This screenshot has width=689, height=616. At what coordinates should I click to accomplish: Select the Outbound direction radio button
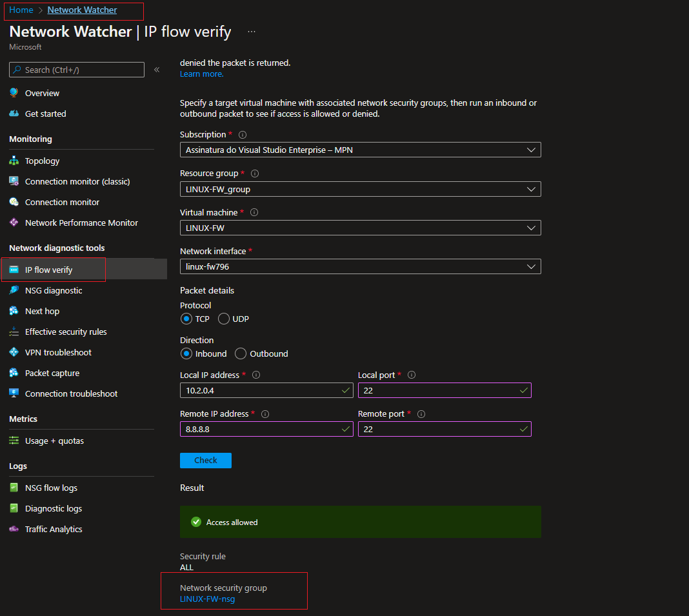coord(241,353)
